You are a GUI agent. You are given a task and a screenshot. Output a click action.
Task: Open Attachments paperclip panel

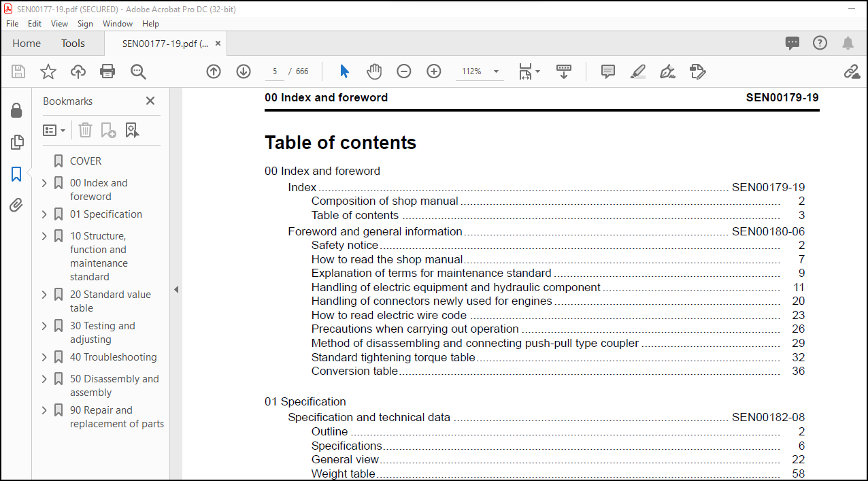tap(17, 205)
